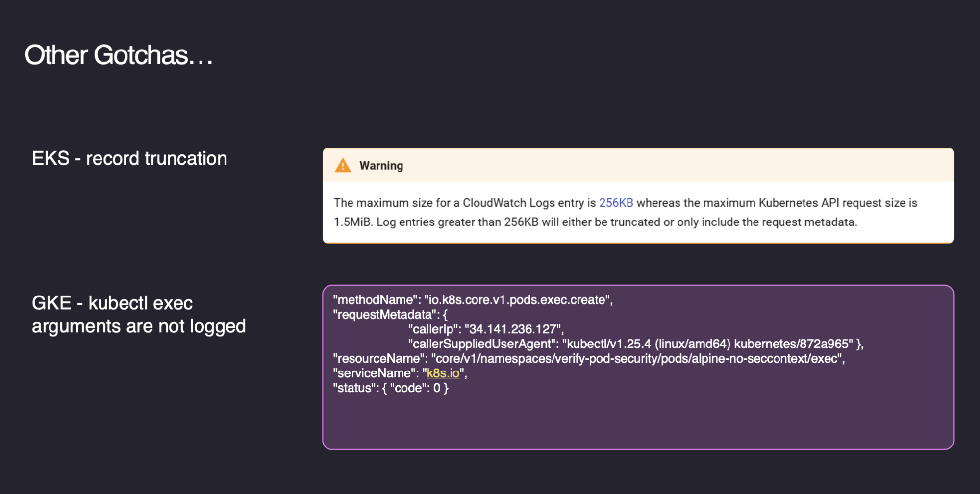
Task: Click the bold "Warning" label
Action: [381, 166]
